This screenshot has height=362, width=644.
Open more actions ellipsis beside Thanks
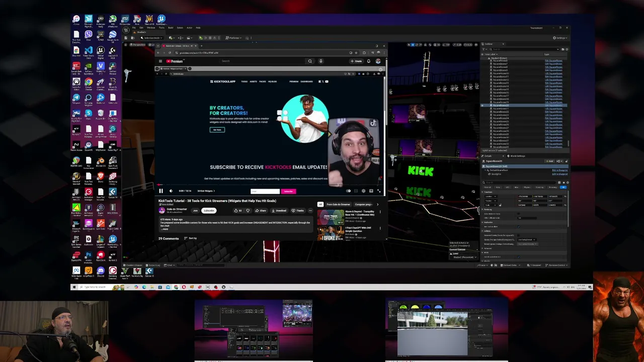click(x=310, y=211)
